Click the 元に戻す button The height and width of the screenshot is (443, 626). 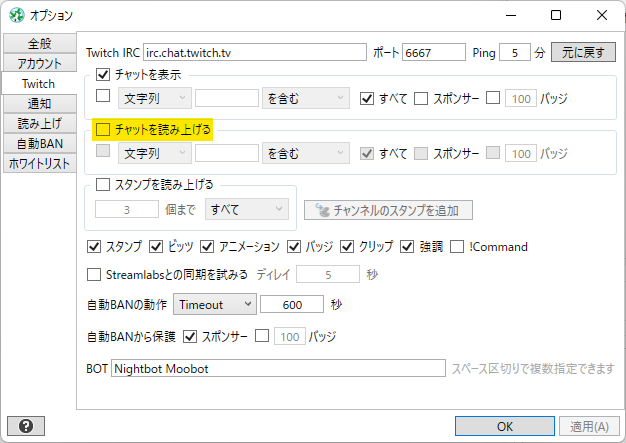click(583, 52)
